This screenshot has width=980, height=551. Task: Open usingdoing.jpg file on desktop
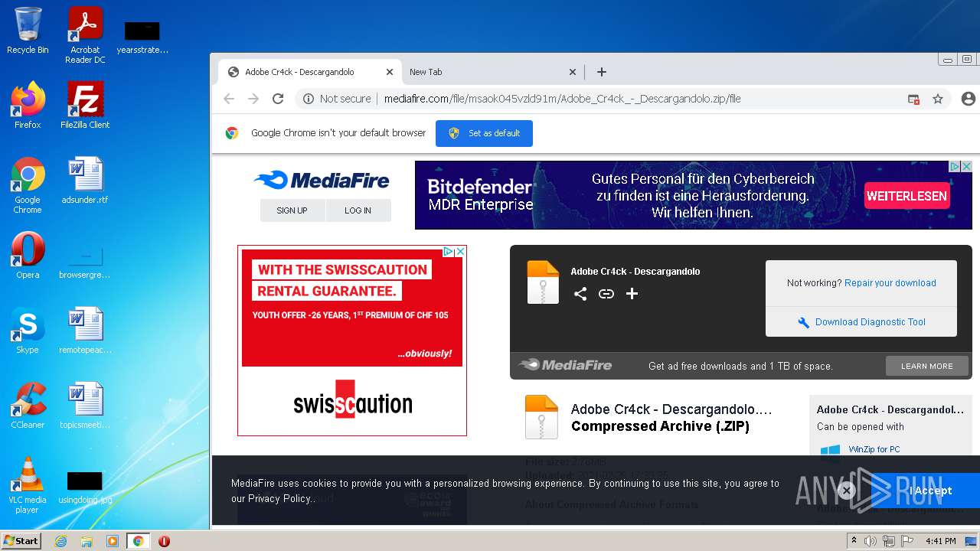[x=85, y=488]
